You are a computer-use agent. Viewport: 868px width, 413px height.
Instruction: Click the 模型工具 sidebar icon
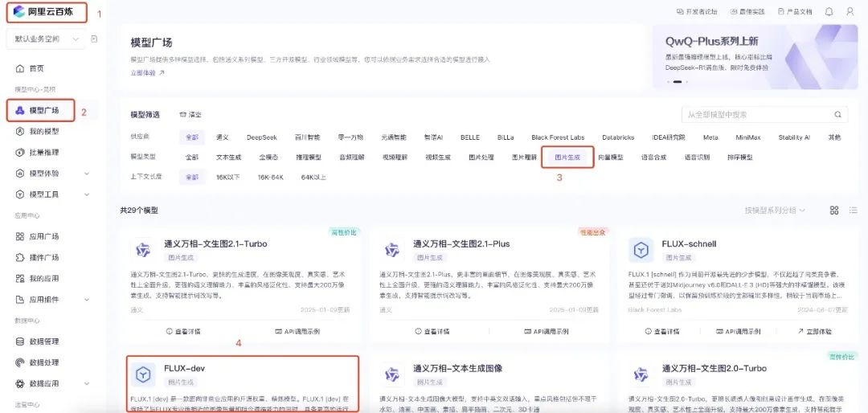pos(20,195)
